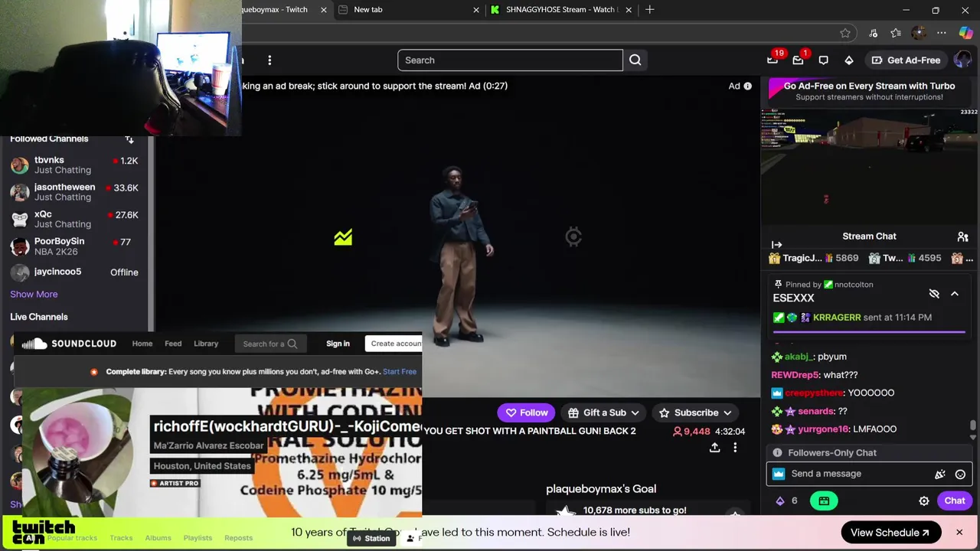The height and width of the screenshot is (551, 980).
Task: Open the Bits diamond icon in top bar
Action: pyautogui.click(x=849, y=60)
